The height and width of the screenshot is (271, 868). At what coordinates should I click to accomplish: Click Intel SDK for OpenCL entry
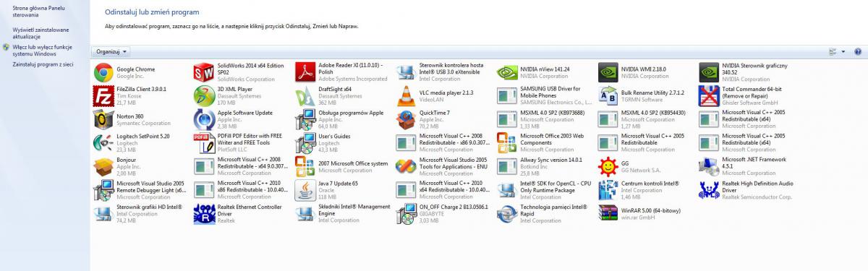(544, 190)
